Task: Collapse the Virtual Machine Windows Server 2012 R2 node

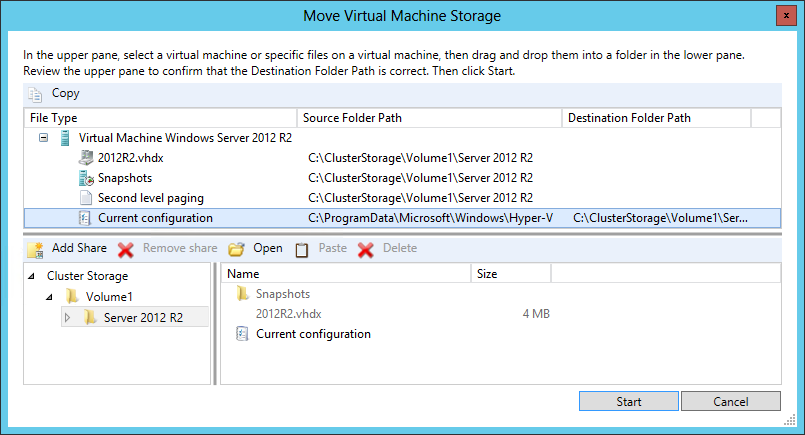Action: pyautogui.click(x=44, y=138)
